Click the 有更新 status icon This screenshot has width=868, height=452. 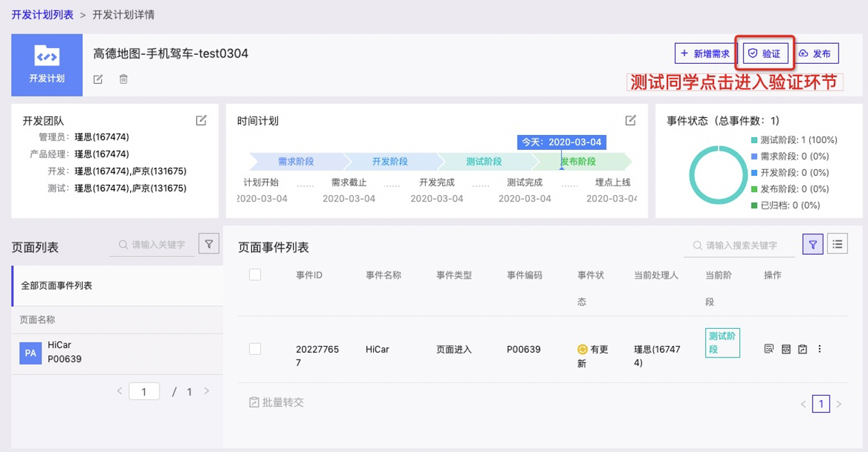[x=582, y=349]
